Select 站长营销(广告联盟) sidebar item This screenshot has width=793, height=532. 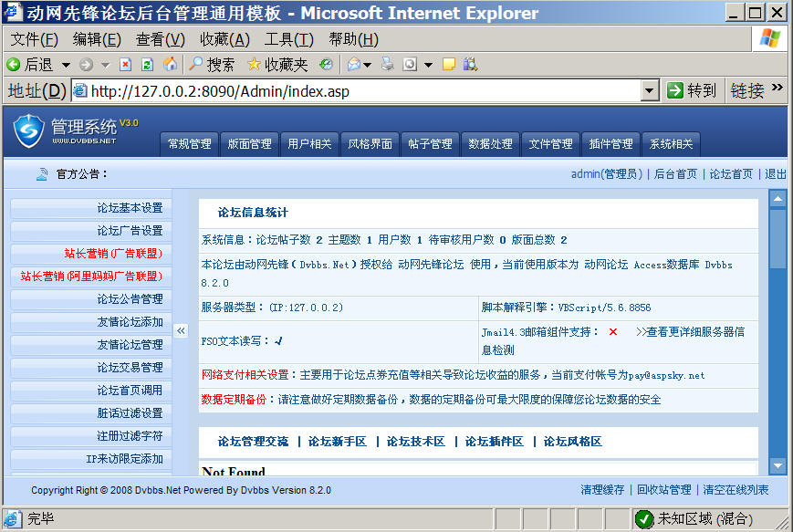pos(91,254)
